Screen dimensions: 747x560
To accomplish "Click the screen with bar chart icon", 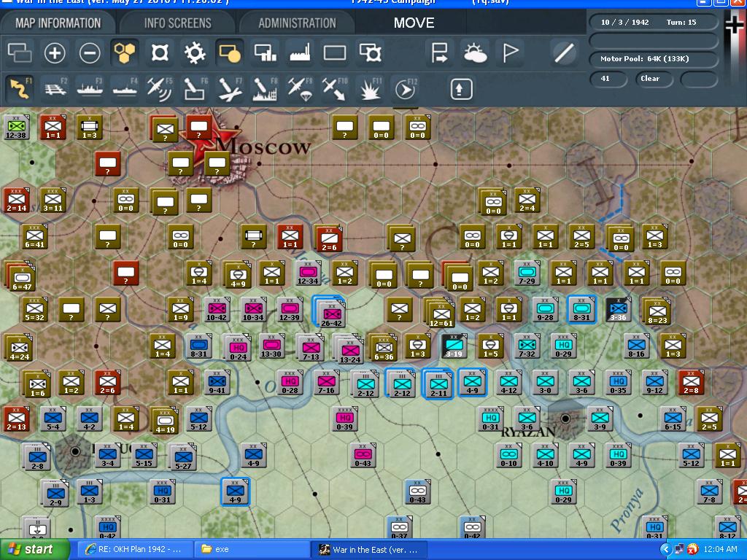I will pyautogui.click(x=266, y=52).
